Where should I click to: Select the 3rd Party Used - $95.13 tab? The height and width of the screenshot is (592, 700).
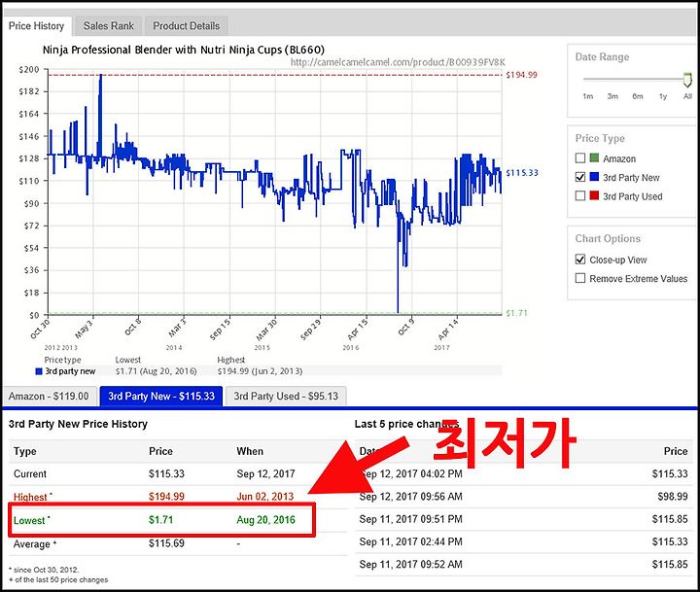tap(286, 396)
